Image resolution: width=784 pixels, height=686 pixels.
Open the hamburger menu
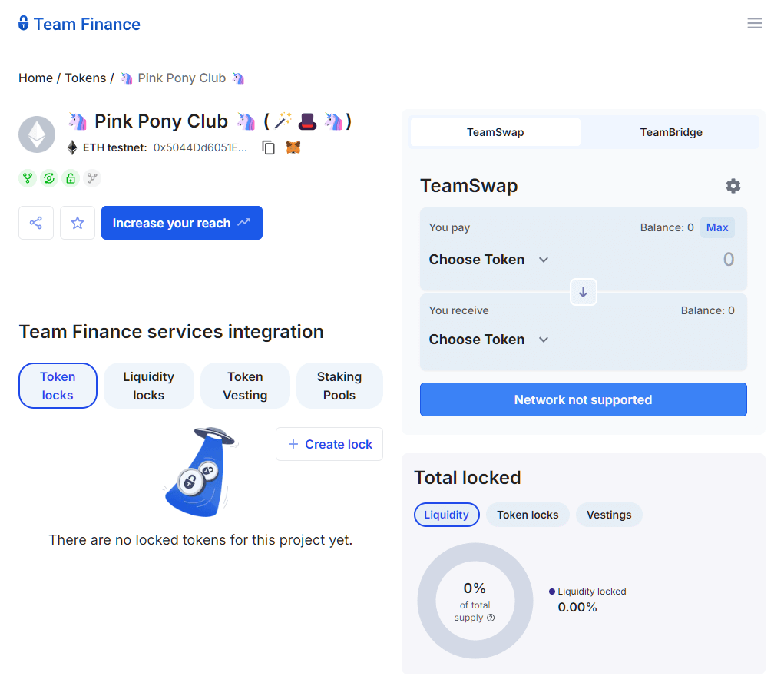click(754, 23)
